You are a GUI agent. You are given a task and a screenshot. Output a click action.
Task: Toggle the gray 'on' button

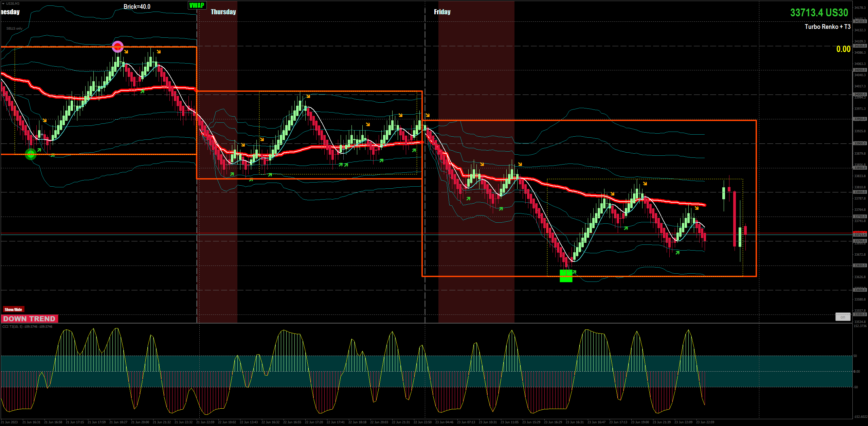coord(843,317)
